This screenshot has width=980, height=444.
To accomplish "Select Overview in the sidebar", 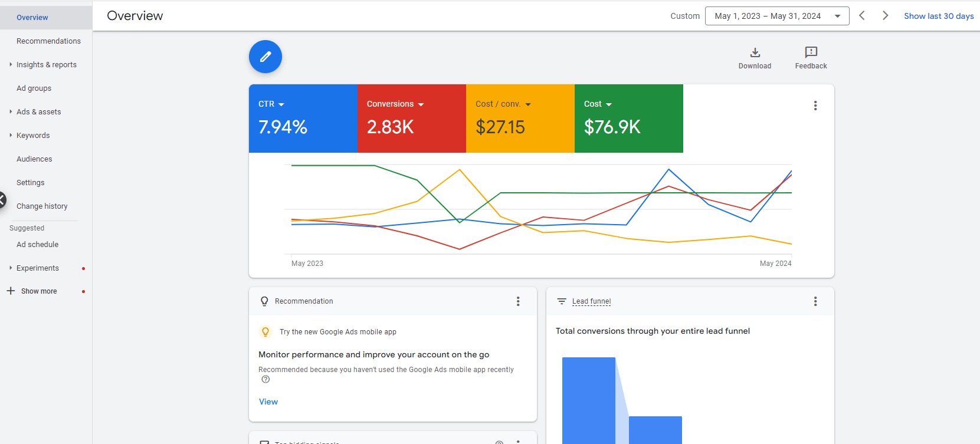I will coord(46,18).
